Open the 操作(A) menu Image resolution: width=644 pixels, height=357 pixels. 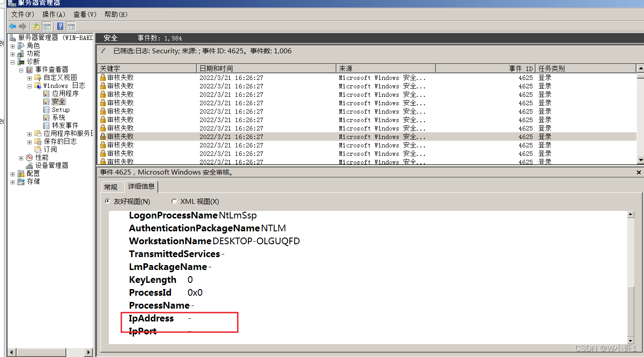pyautogui.click(x=54, y=15)
